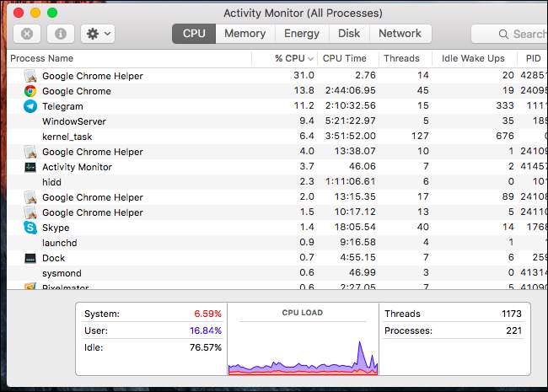Sort processes by CPU Time column
The width and height of the screenshot is (548, 392).
click(x=345, y=58)
